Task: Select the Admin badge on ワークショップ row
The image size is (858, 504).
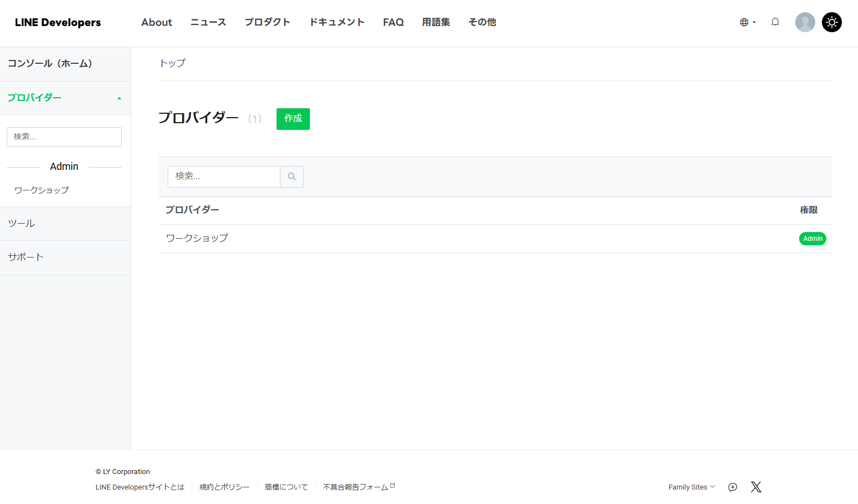Action: coord(812,238)
